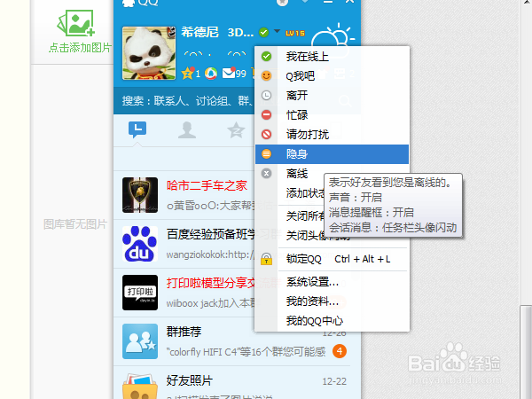The height and width of the screenshot is (399, 532).
Task: Click 点击添加图片 link
Action: (x=80, y=48)
